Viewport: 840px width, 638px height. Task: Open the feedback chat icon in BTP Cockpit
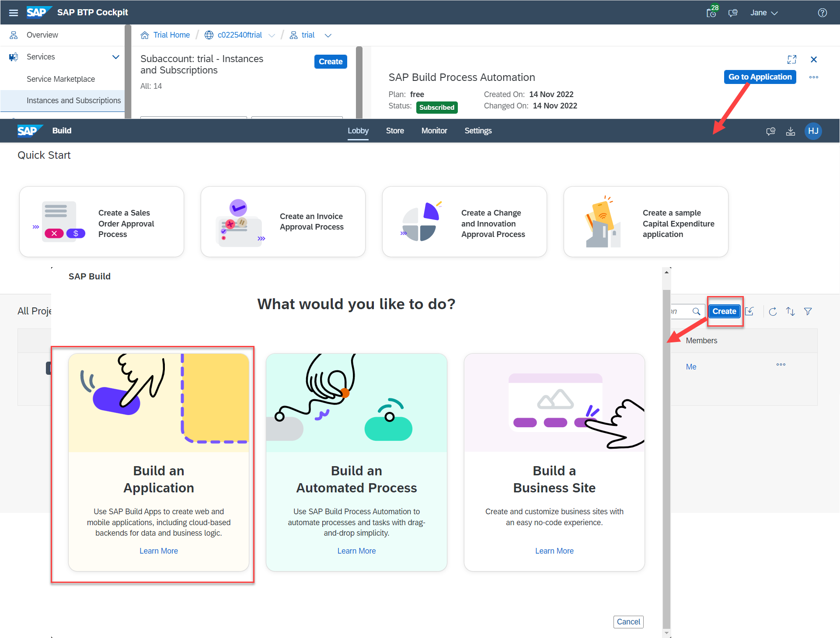[x=733, y=12]
